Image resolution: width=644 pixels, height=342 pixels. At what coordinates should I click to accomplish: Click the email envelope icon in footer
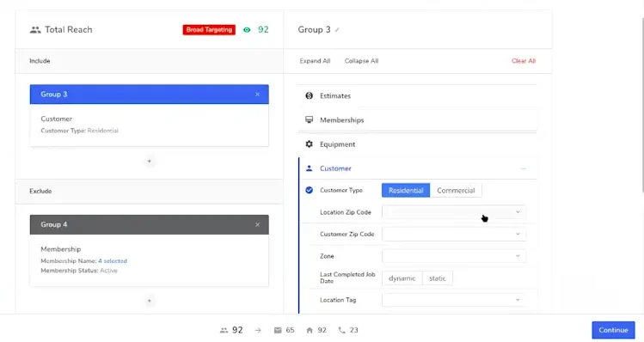[x=278, y=330]
